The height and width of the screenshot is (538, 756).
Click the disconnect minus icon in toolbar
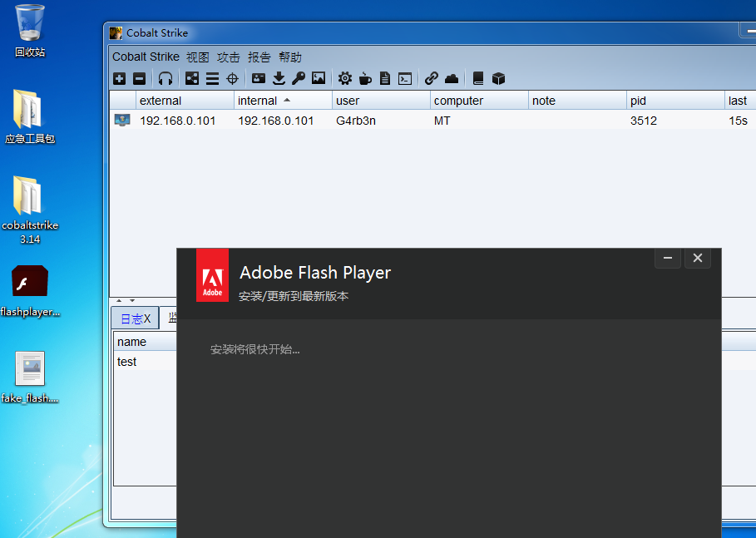point(140,78)
